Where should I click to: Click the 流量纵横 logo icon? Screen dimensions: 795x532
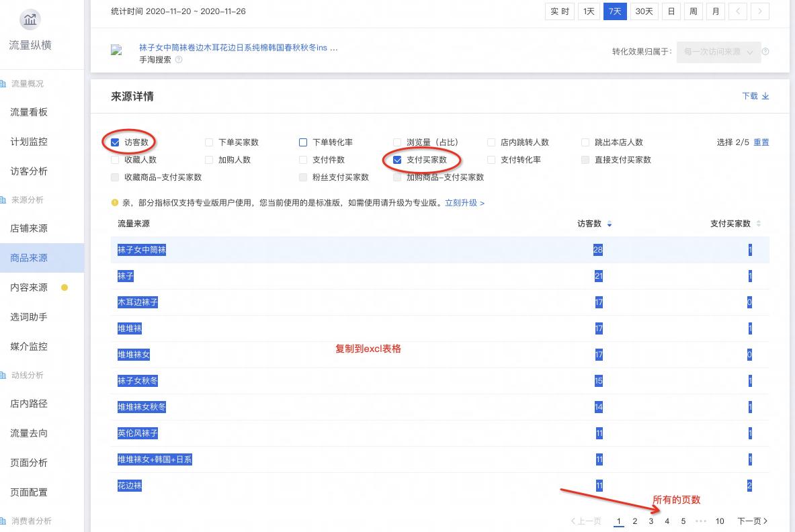pos(30,19)
